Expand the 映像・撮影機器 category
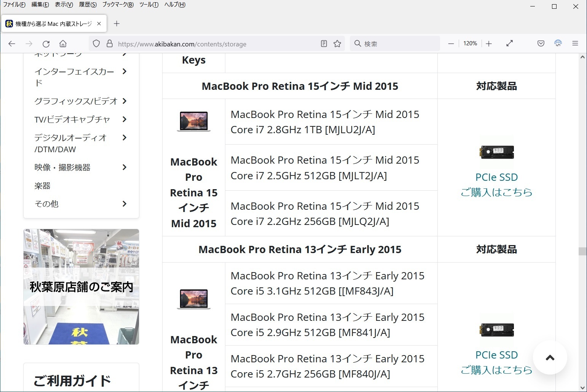This screenshot has height=392, width=587. (124, 167)
